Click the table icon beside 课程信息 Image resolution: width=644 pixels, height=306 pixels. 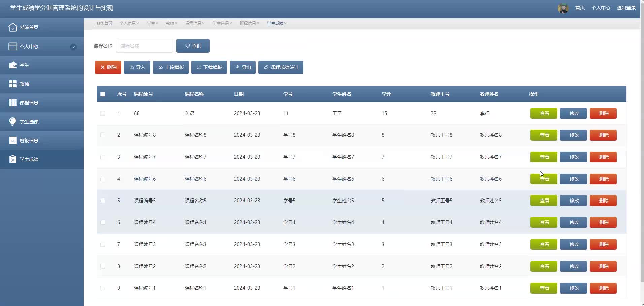click(13, 103)
